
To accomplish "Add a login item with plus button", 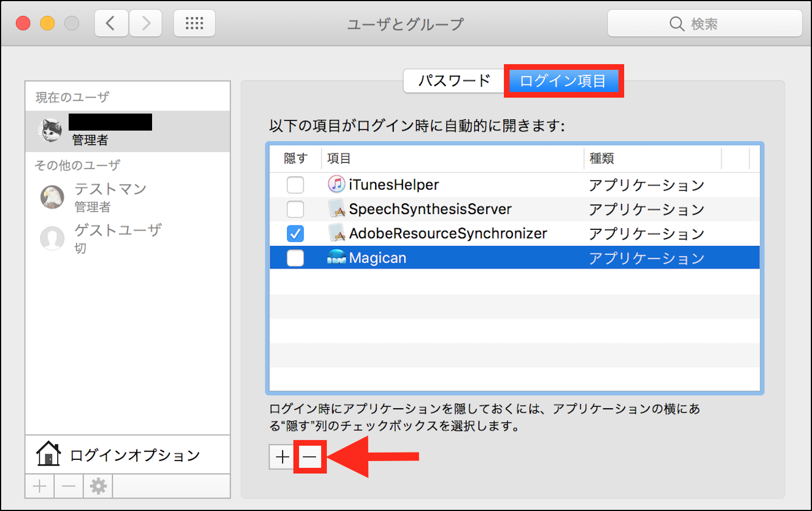I will click(282, 456).
